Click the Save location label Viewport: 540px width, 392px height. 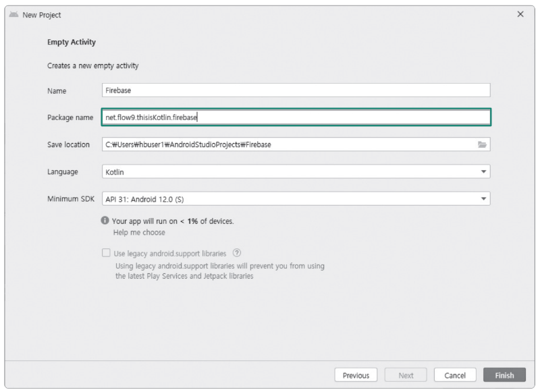click(x=69, y=144)
